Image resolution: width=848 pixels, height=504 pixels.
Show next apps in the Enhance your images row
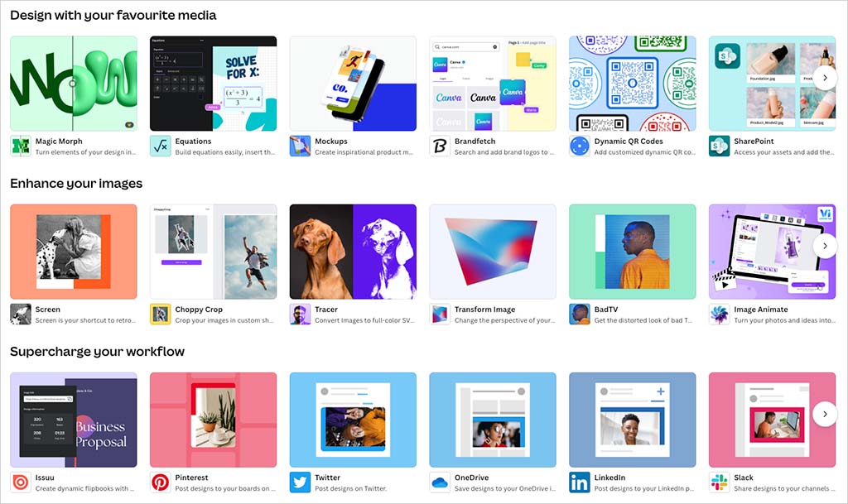tap(826, 246)
